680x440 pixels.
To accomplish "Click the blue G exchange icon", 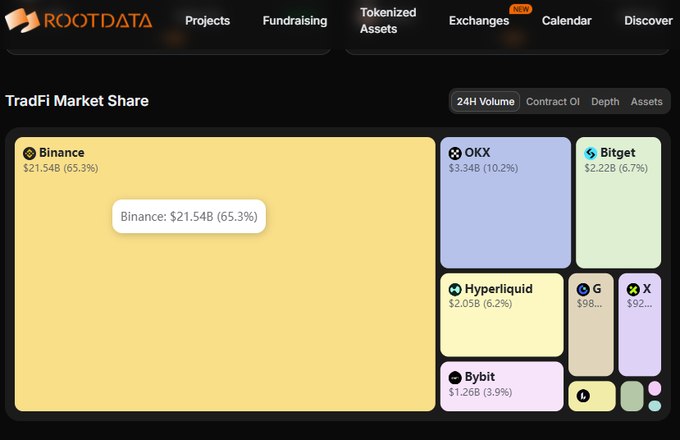I will coord(583,289).
